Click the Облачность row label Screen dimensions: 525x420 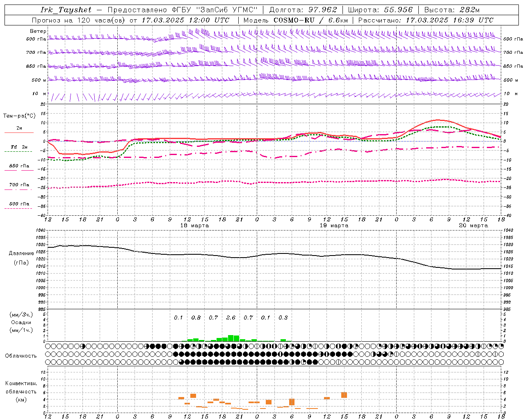[21, 356]
